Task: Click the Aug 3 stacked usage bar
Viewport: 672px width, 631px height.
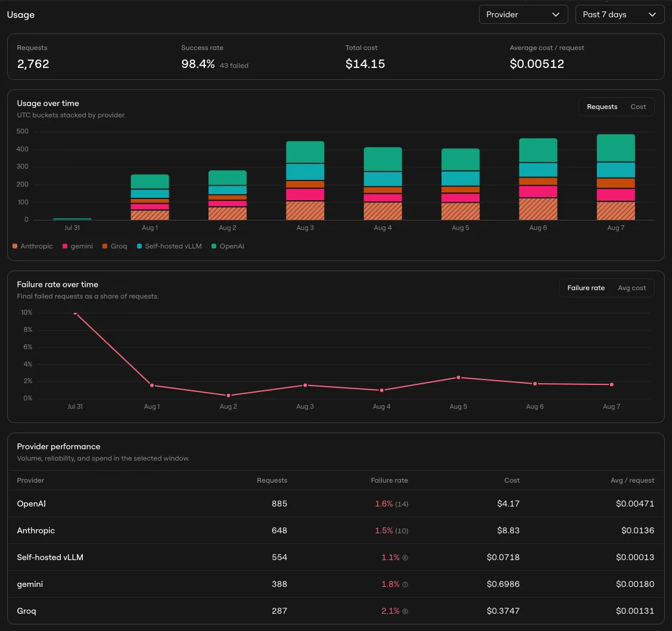Action: point(304,181)
